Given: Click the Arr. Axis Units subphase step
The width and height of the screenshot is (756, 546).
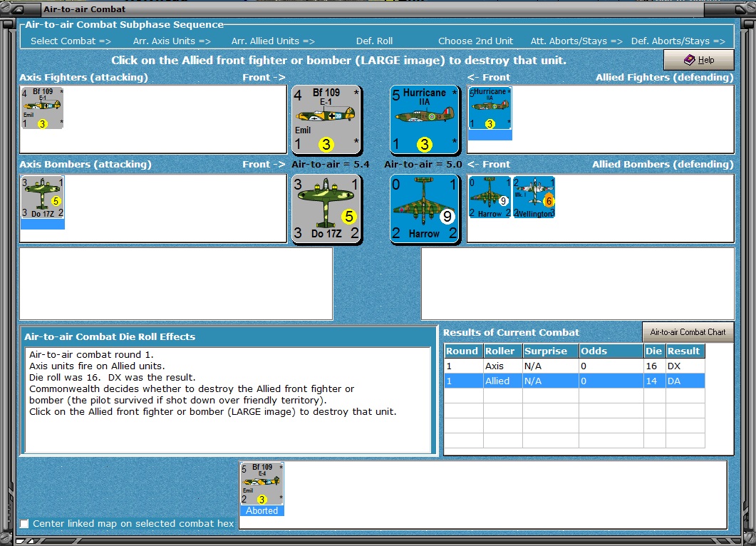Looking at the screenshot, I should (172, 41).
